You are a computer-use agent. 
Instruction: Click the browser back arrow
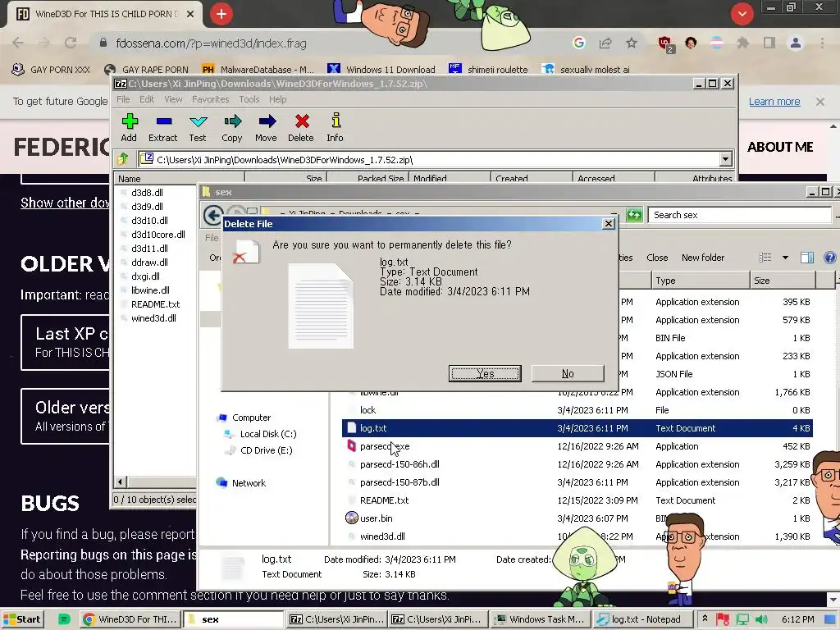tap(18, 43)
